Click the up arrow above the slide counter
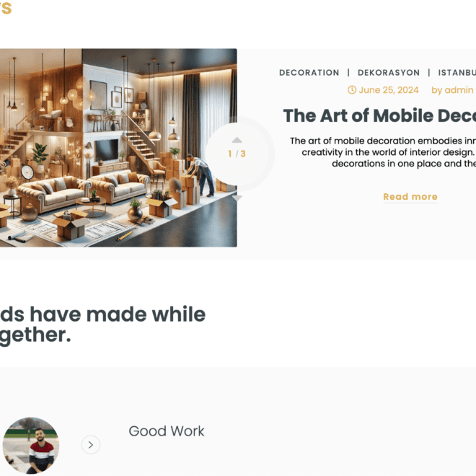The width and height of the screenshot is (476, 476). click(x=237, y=140)
